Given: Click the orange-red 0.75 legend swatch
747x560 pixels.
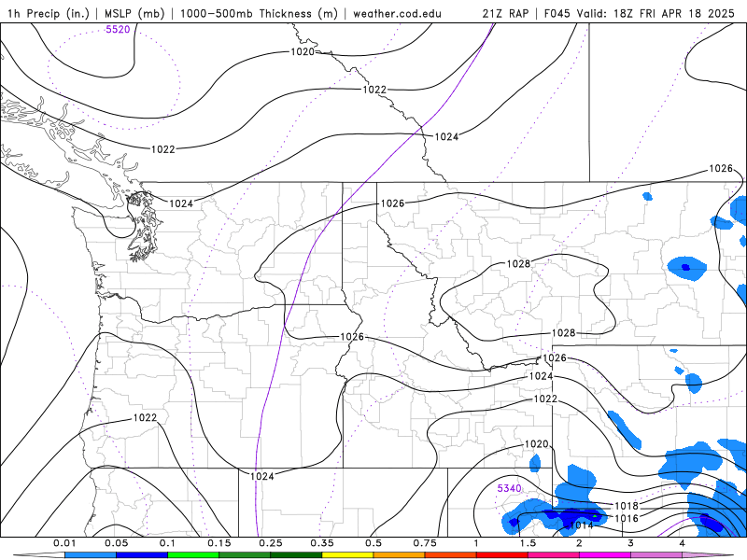Looking at the screenshot, I should (451, 555).
